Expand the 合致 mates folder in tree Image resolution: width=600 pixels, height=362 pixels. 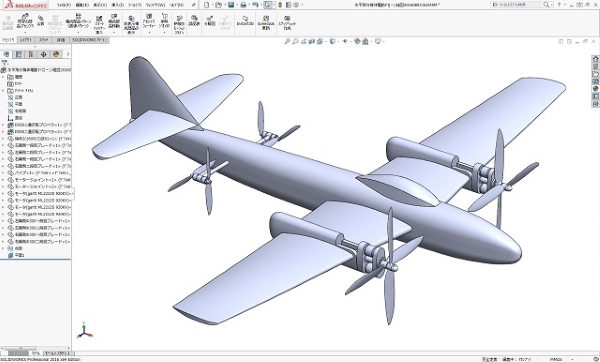(3, 248)
